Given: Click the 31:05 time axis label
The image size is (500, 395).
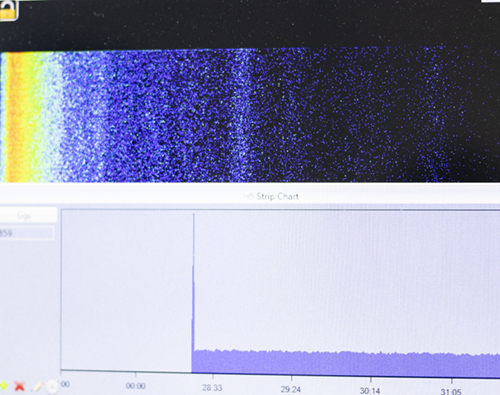Looking at the screenshot, I should [451, 391].
